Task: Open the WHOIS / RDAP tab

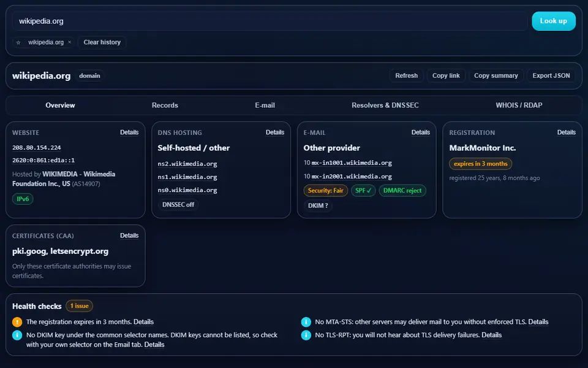Action: pyautogui.click(x=519, y=105)
